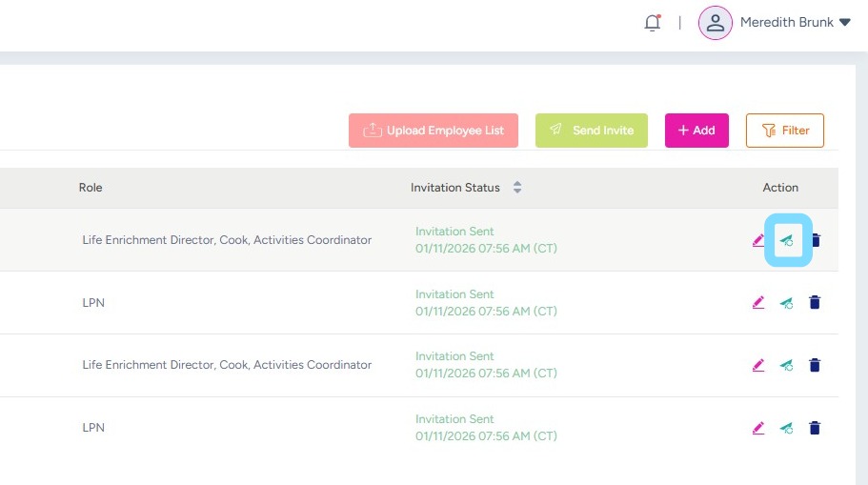The image size is (868, 485).
Task: Resend invite for the second row LPN
Action: pyautogui.click(x=787, y=303)
